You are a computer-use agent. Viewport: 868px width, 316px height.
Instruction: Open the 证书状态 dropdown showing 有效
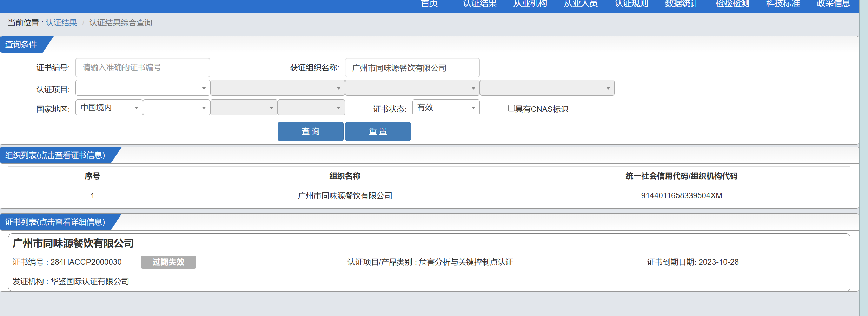pyautogui.click(x=446, y=108)
